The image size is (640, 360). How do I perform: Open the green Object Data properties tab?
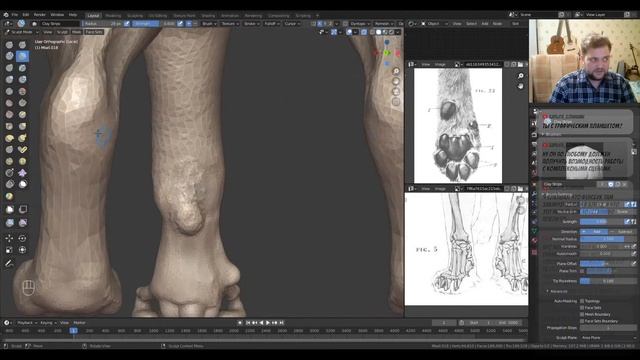point(534,231)
